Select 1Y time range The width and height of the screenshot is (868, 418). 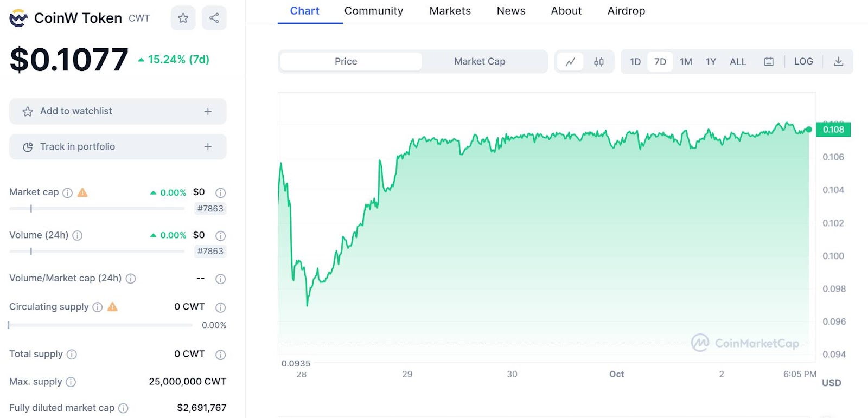711,62
